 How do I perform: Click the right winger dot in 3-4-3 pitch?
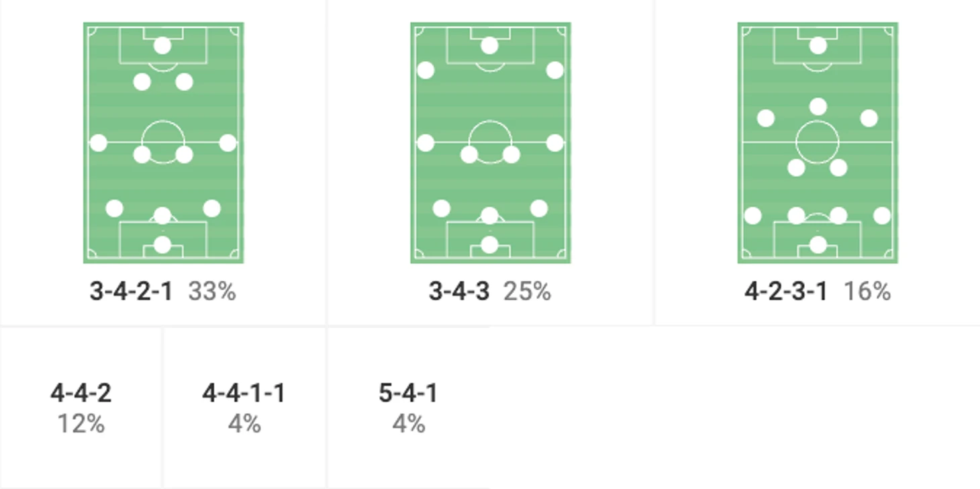(555, 70)
